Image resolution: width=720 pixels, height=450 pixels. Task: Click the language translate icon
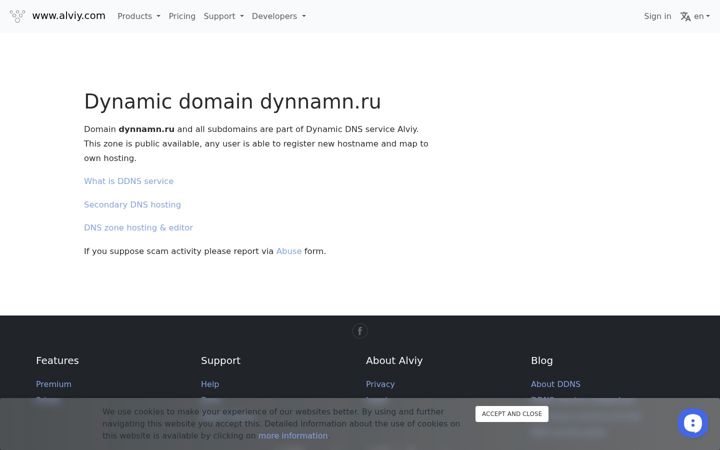click(x=685, y=17)
